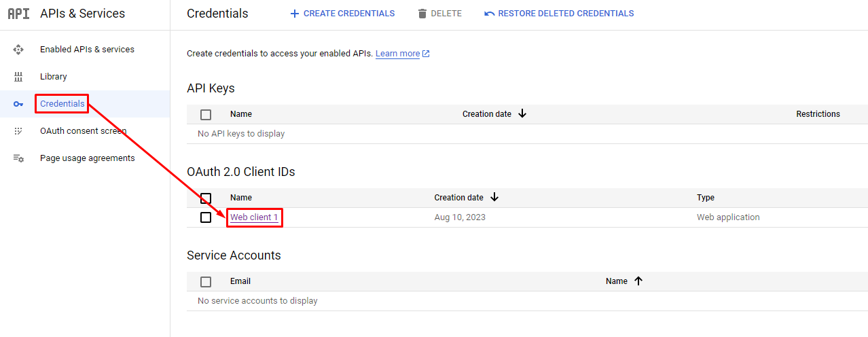
Task: Click OAuth Creation date column header
Action: pyautogui.click(x=459, y=198)
